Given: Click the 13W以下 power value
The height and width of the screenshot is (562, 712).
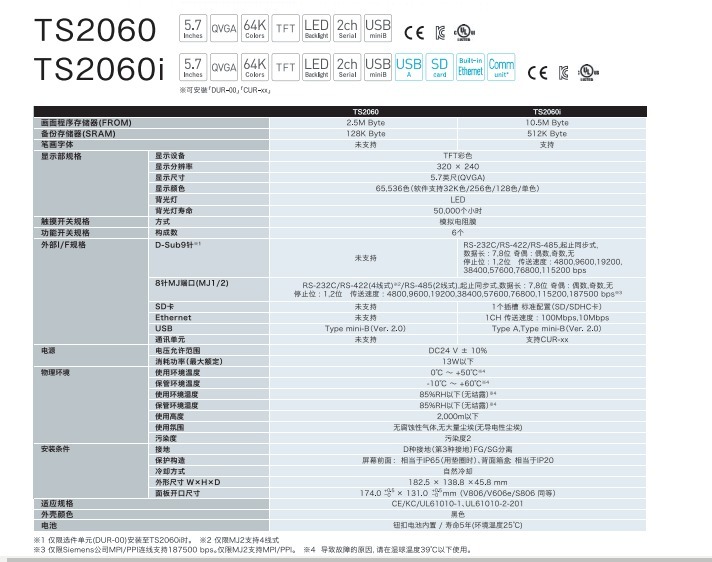Looking at the screenshot, I should click(458, 361).
